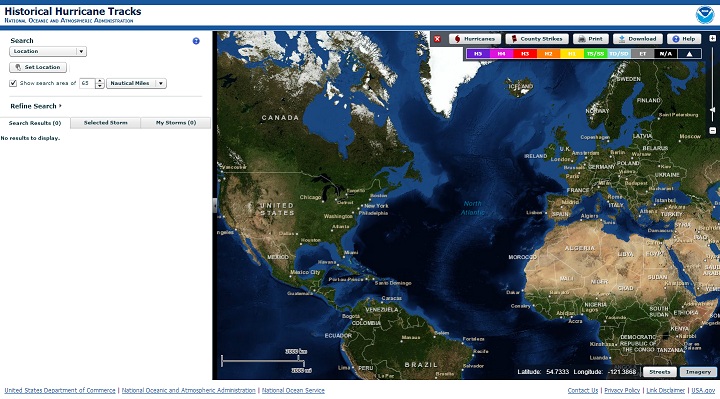Switch to the Selected Storm tab
The width and height of the screenshot is (720, 399).
pyautogui.click(x=106, y=123)
